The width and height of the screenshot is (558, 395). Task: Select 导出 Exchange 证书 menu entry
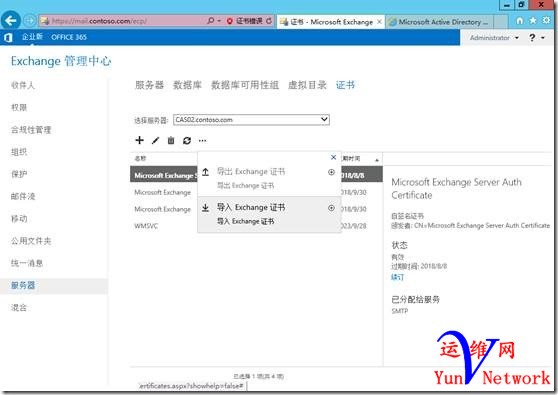tap(269, 178)
